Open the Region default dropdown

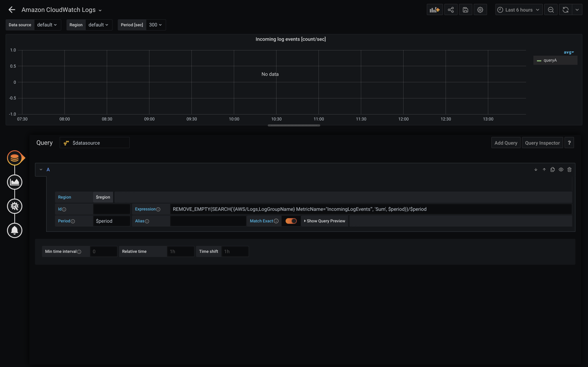point(98,25)
